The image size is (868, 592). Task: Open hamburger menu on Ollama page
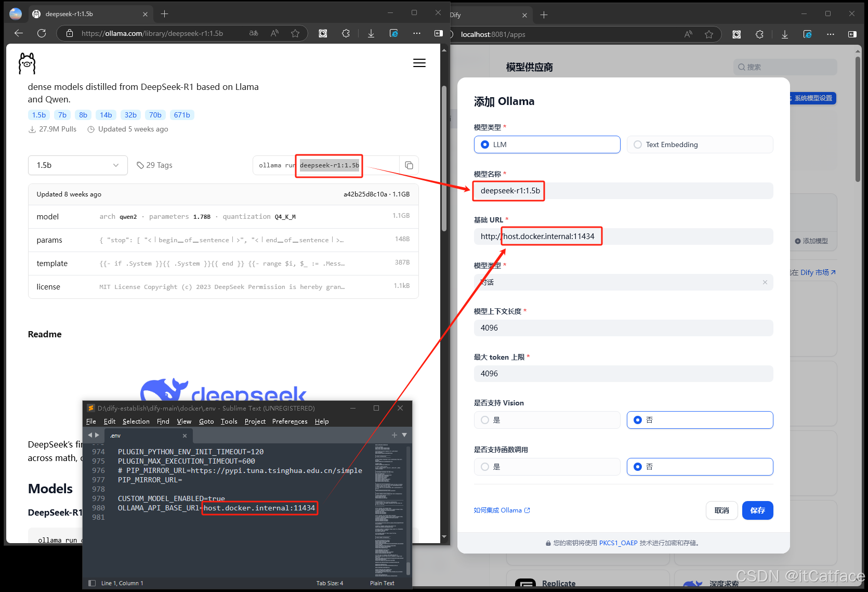tap(419, 63)
